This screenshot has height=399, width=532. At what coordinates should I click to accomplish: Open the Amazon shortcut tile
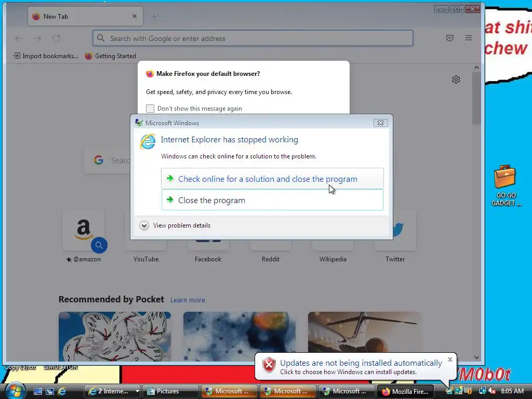[x=84, y=230]
